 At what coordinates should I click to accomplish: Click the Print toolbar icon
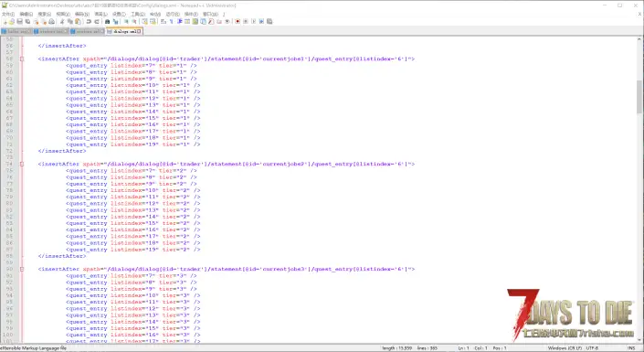point(52,21)
